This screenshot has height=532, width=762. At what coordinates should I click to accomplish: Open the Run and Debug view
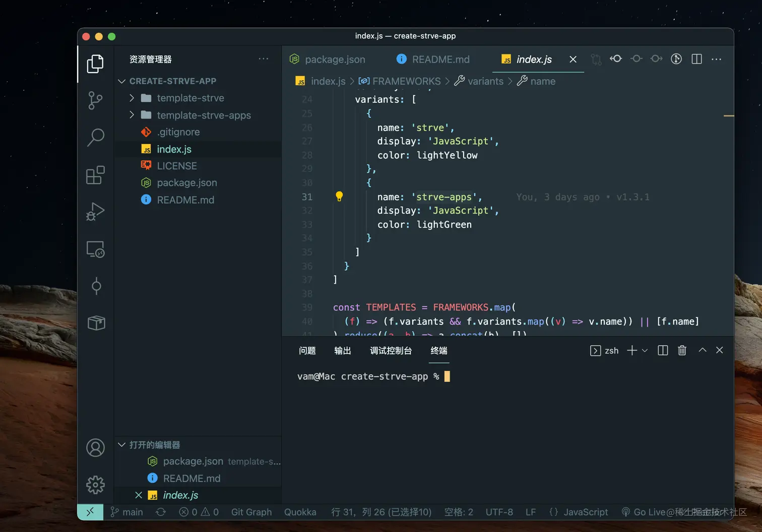tap(95, 212)
